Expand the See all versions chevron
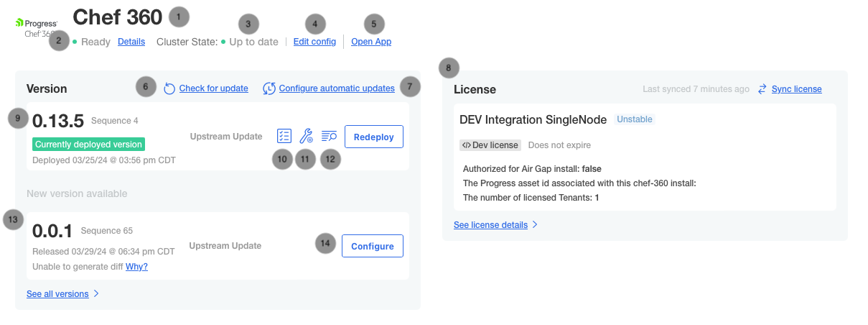The image size is (868, 325). [96, 294]
